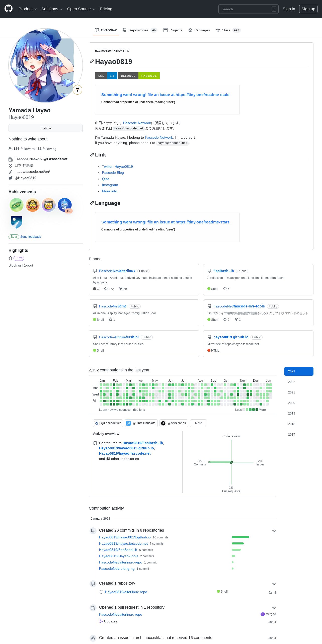This screenshot has width=322, height=644.
Task: Click the Arctic Code Vault badge
Action: click(17, 222)
